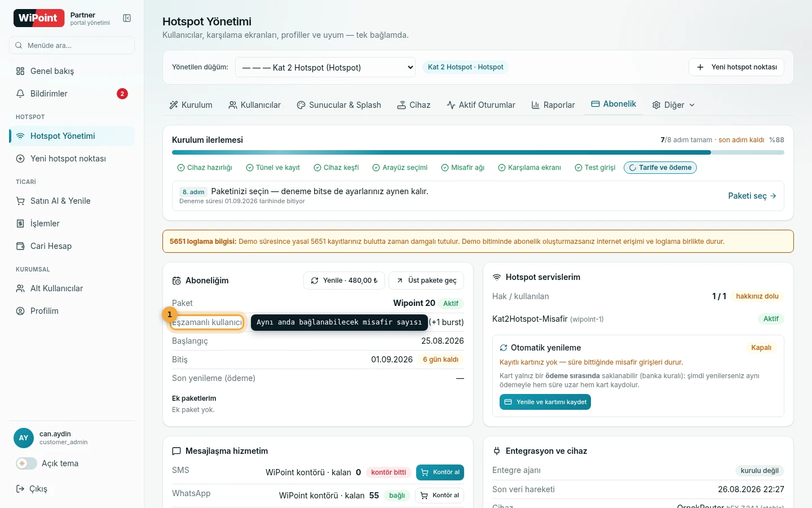Toggle the Açık tema switch
The image size is (812, 508).
click(x=26, y=463)
